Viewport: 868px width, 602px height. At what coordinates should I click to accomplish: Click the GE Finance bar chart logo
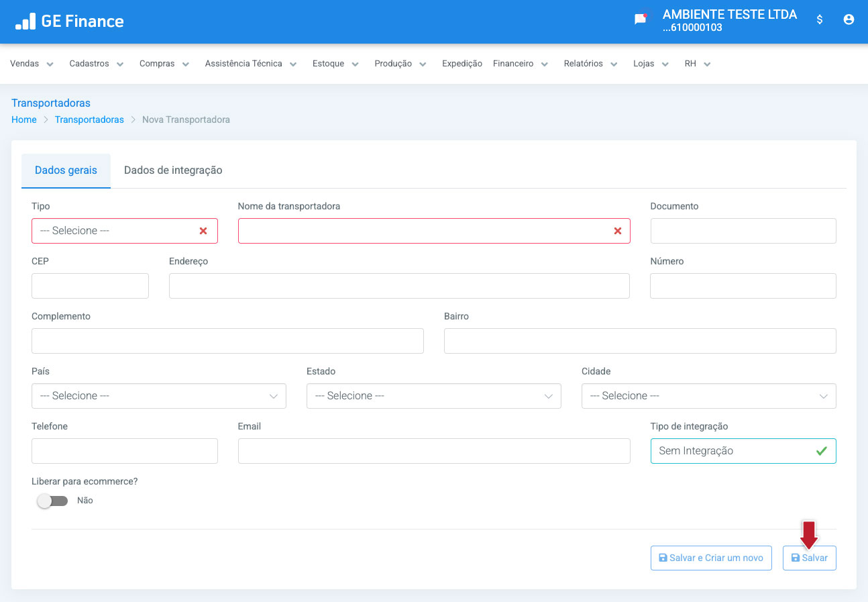[25, 21]
